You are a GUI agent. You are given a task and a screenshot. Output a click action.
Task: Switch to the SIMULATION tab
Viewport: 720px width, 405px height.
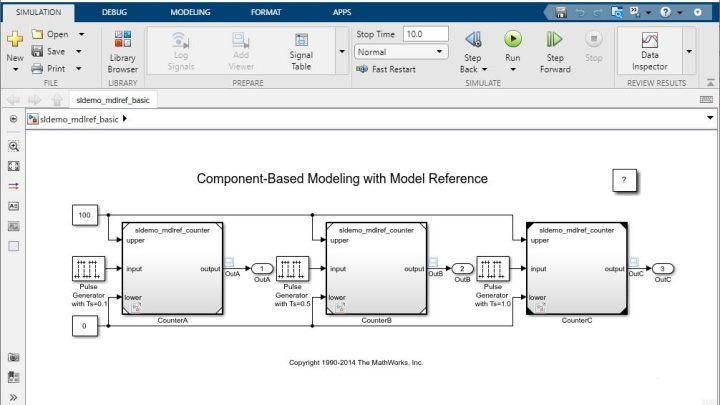pos(39,12)
